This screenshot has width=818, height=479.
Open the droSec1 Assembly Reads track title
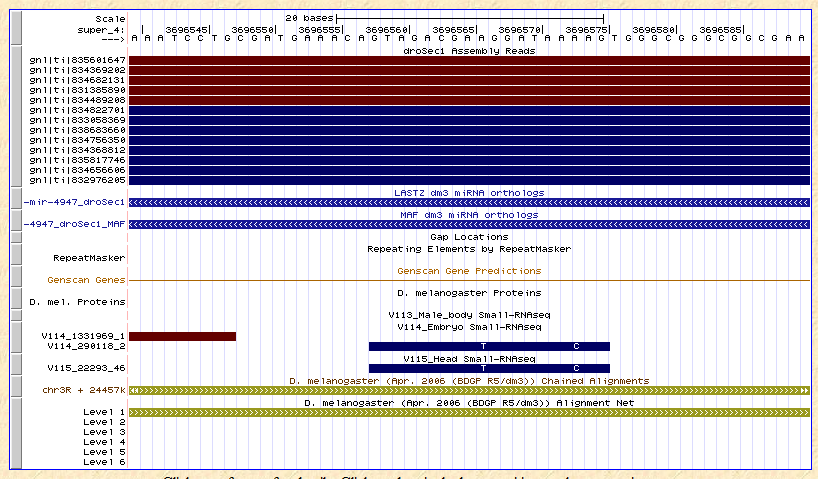pos(469,49)
